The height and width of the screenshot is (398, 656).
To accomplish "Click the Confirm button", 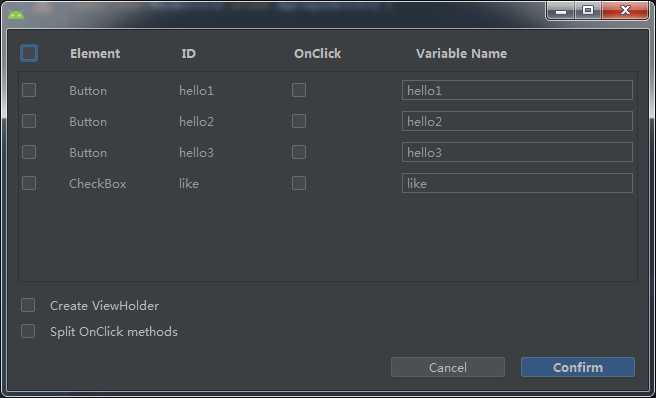I will click(x=578, y=367).
